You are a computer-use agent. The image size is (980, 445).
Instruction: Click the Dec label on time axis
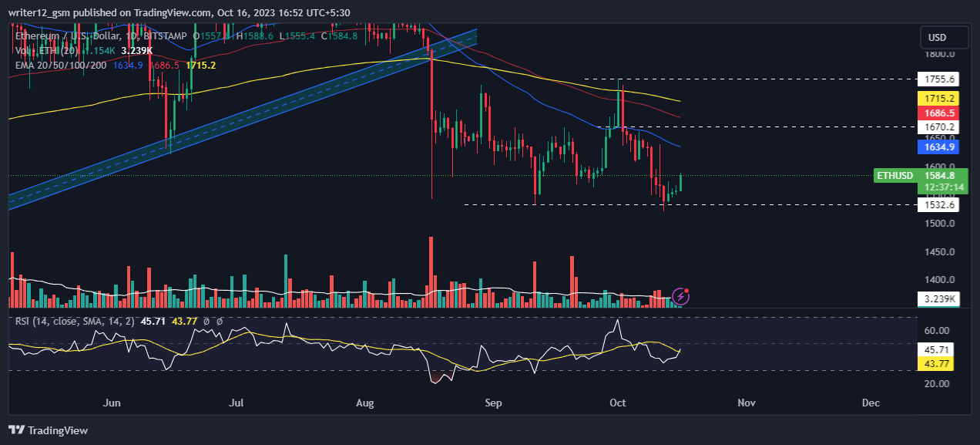pos(871,403)
